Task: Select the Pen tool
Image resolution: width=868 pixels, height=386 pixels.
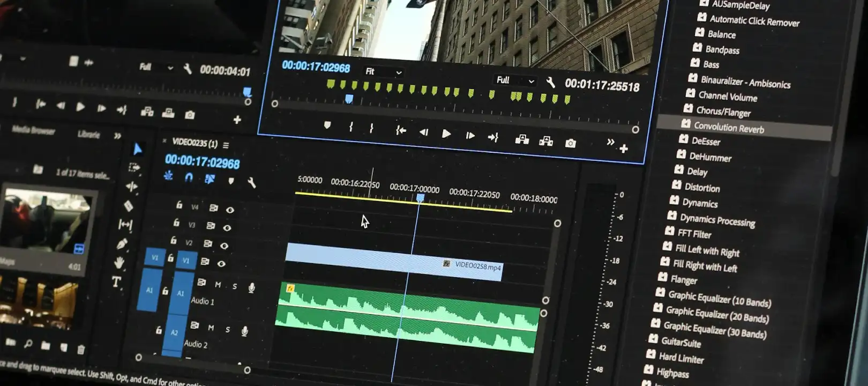Action: (122, 244)
